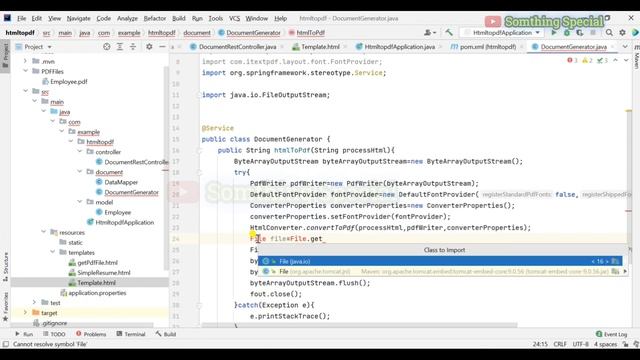Collapse the PDFFiles folder
This screenshot has width=640, height=360.
[x=25, y=71]
